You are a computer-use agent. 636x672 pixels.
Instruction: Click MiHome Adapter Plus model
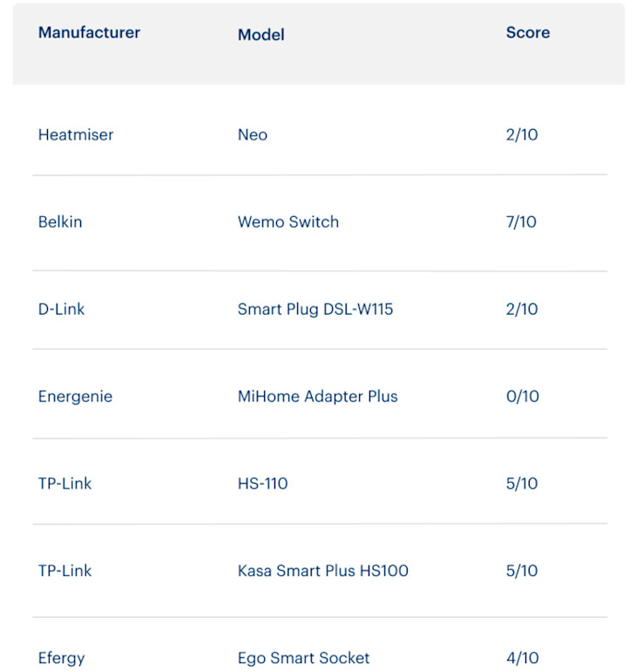click(x=318, y=397)
